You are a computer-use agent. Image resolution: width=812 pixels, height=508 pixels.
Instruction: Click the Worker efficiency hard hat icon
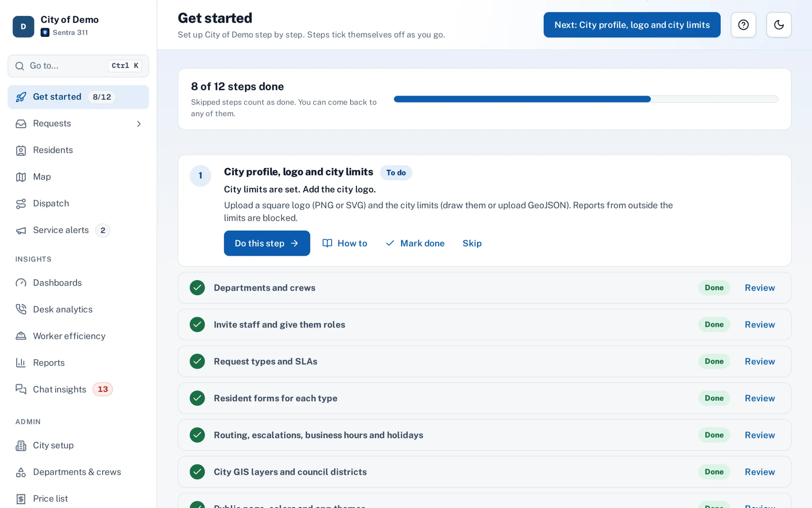(x=21, y=336)
